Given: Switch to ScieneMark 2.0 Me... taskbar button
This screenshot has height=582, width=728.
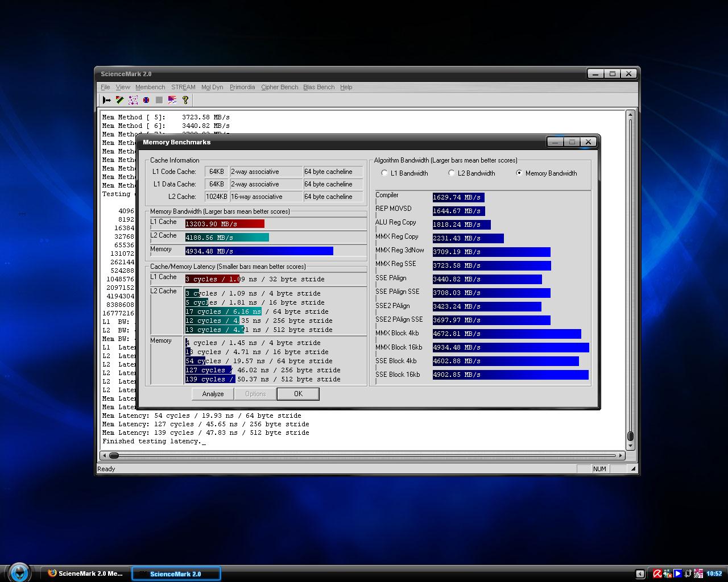Looking at the screenshot, I should coord(85,573).
